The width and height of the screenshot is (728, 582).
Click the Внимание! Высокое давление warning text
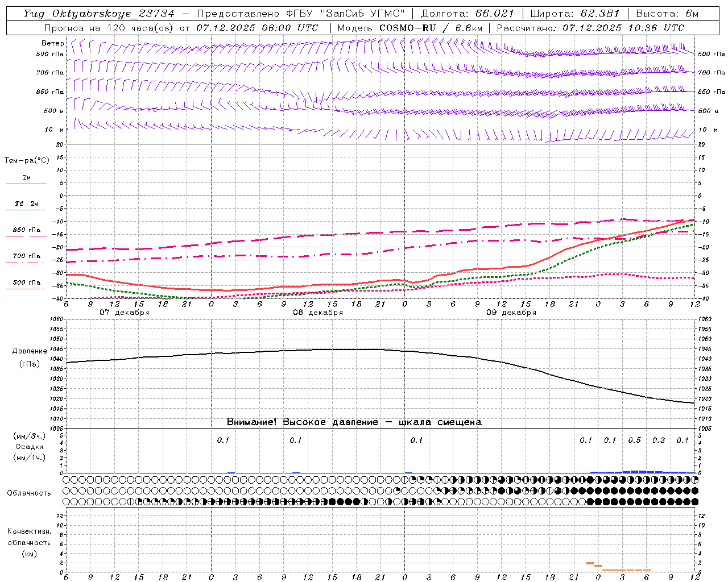(354, 422)
